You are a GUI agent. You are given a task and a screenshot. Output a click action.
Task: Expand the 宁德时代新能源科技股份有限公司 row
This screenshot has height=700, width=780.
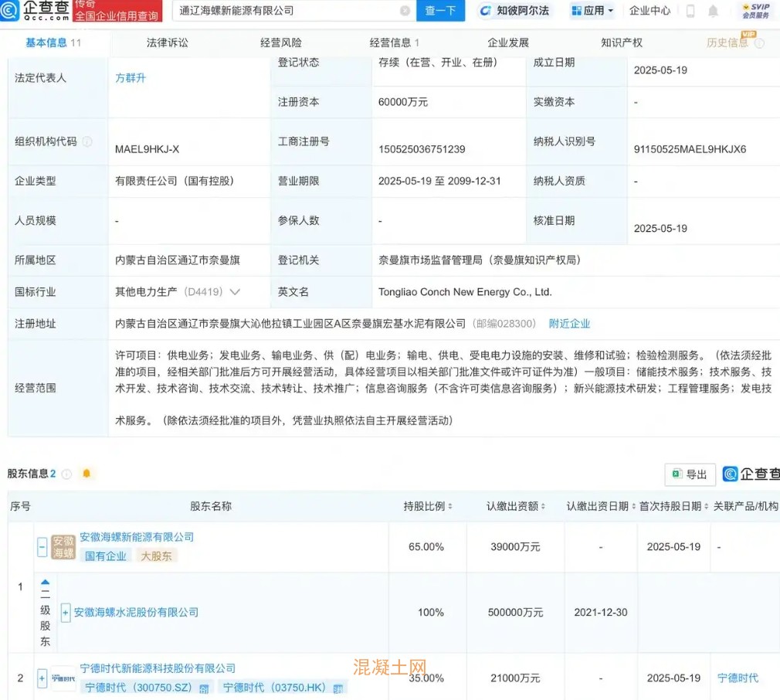[x=42, y=678]
